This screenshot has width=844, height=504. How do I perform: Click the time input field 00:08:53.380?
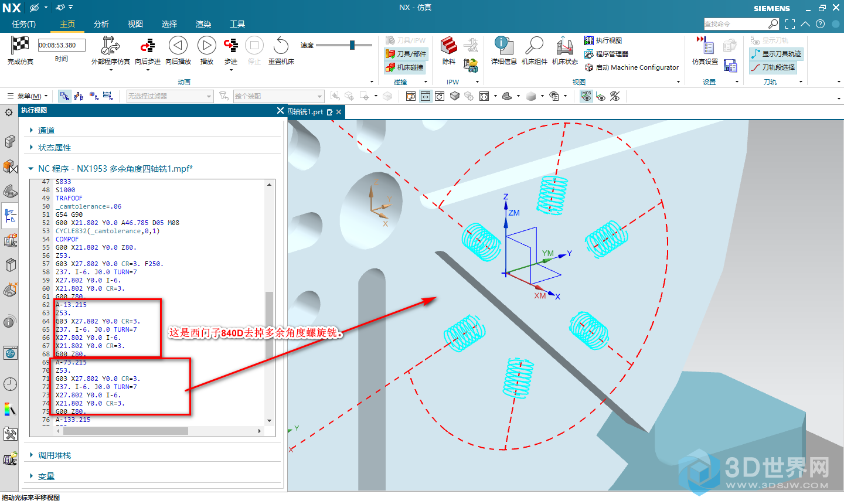pos(62,45)
